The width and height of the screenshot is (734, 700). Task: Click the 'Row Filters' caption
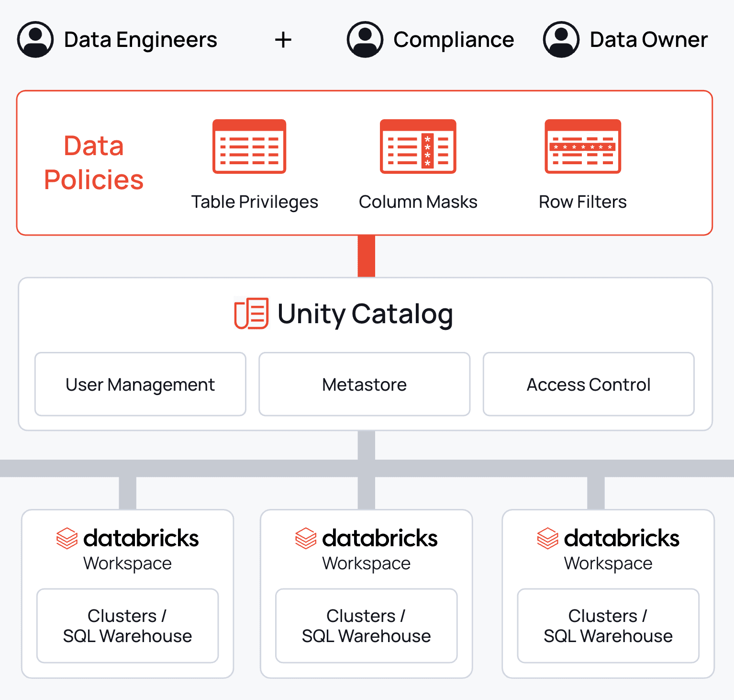click(x=583, y=202)
